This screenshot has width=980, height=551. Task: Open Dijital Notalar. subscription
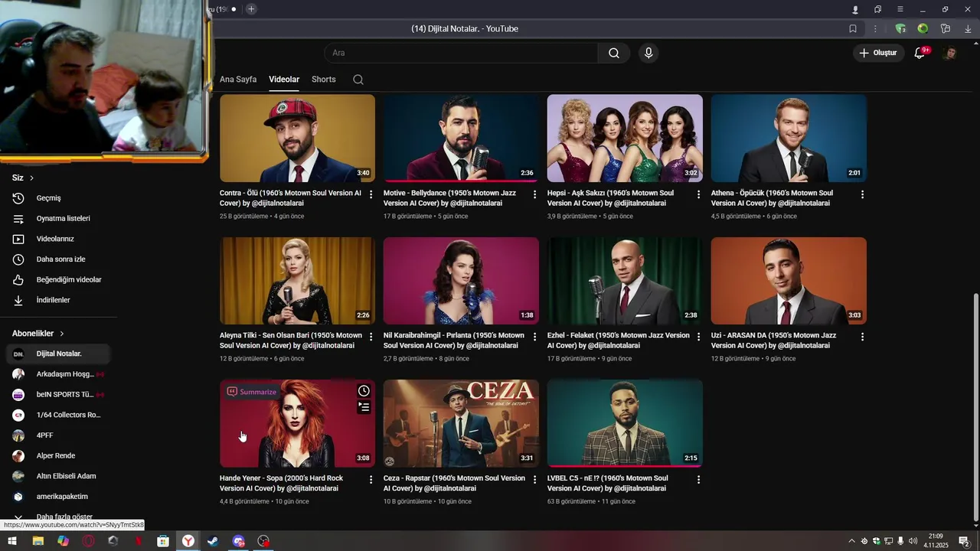click(58, 354)
